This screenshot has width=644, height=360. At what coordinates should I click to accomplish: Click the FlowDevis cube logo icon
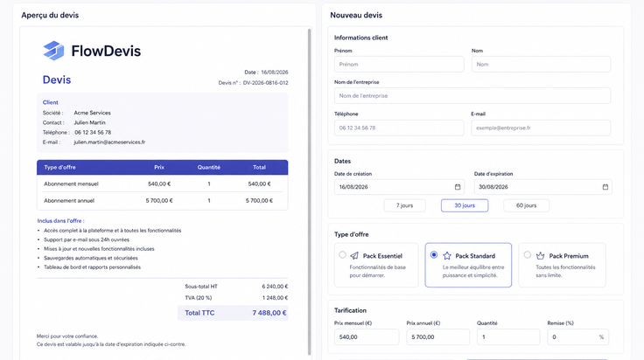pos(53,51)
